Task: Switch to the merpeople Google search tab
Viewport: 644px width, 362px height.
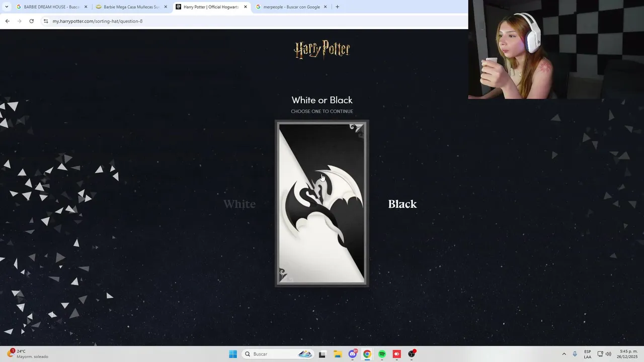Action: click(291, 7)
